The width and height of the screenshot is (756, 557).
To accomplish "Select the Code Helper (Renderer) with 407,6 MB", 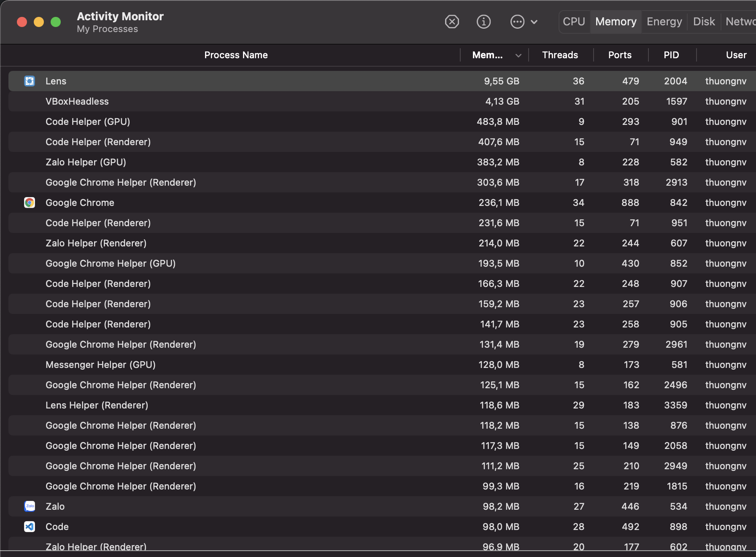I will pos(382,142).
